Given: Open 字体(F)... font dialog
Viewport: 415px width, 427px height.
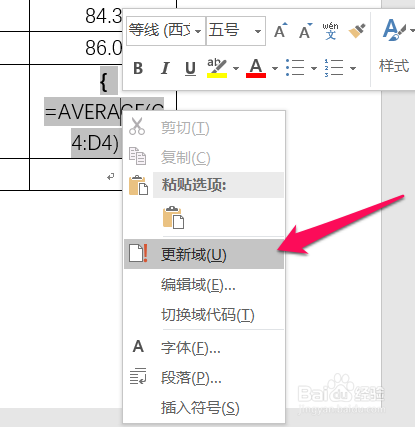Looking at the screenshot, I should pos(204,348).
